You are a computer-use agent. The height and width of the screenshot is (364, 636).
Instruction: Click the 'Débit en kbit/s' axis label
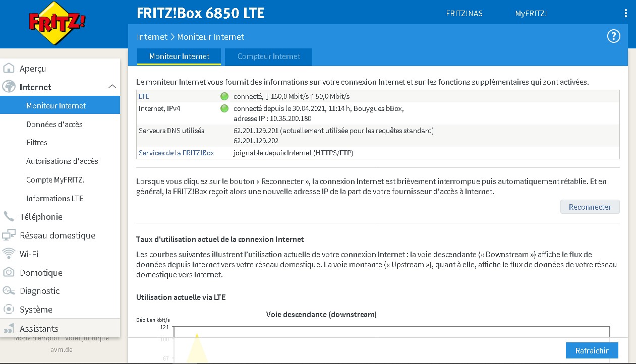[153, 320]
